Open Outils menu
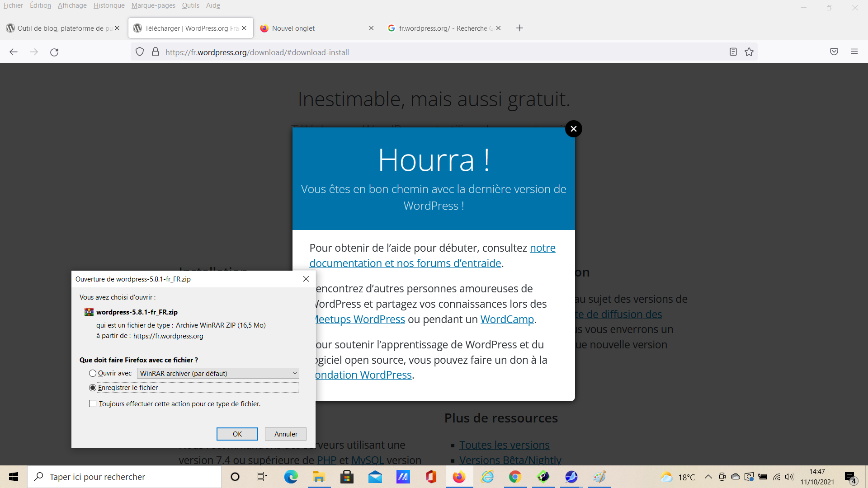The height and width of the screenshot is (488, 868). 191,5
